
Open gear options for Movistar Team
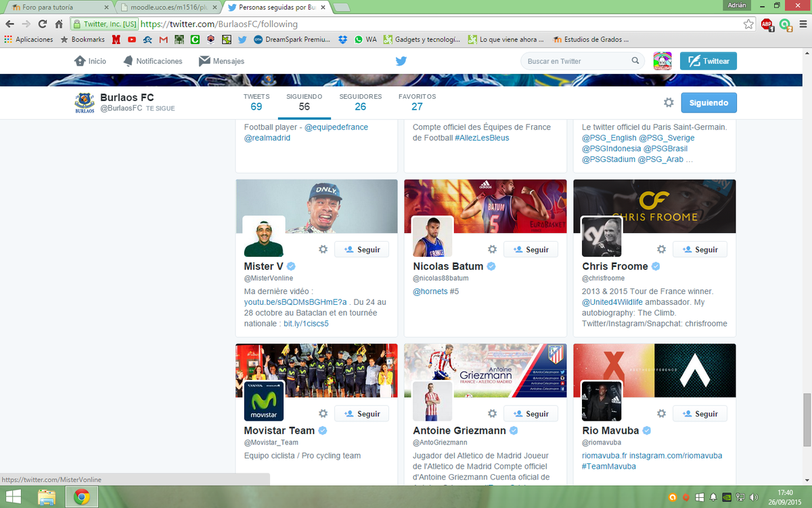point(323,413)
